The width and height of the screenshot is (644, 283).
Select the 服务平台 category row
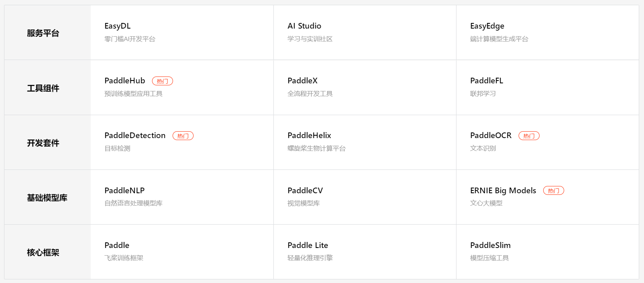pos(43,33)
